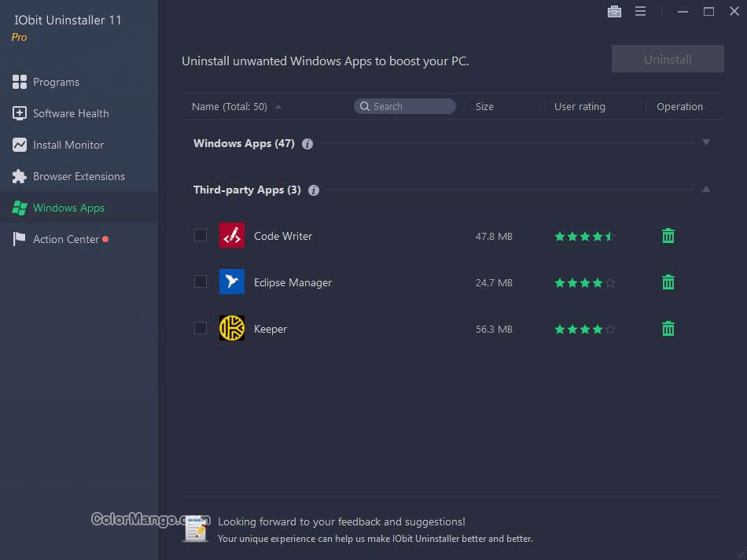Screen dimensions: 747x560
Task: Collapse the Third-party Apps group
Action: click(705, 189)
